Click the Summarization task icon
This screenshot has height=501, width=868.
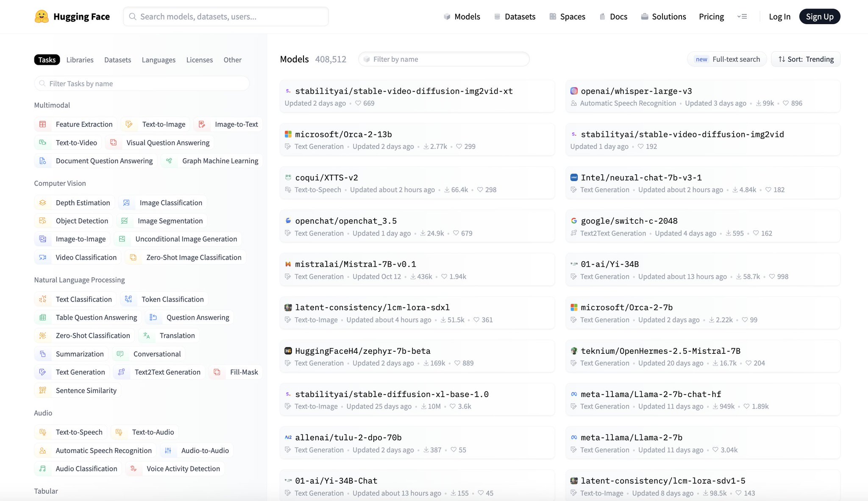click(x=43, y=354)
